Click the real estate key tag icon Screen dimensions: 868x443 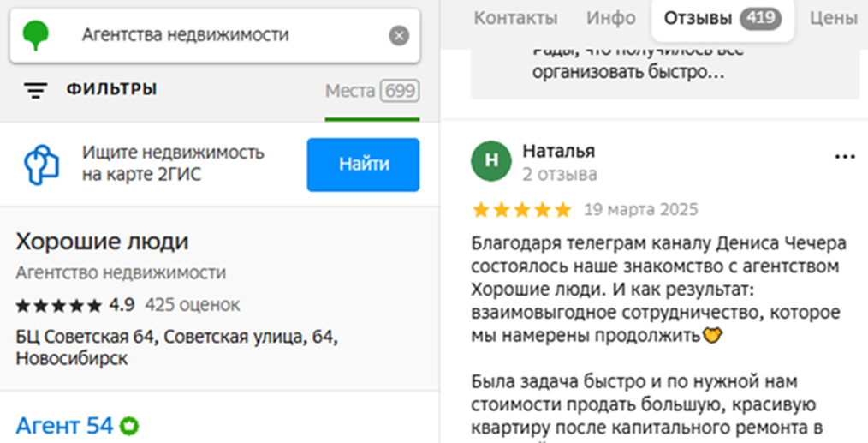pos(41,165)
